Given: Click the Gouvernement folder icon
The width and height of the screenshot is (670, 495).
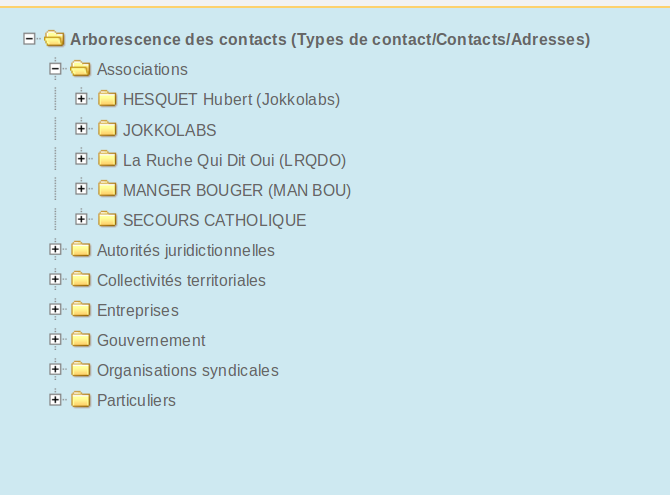Looking at the screenshot, I should tap(81, 339).
